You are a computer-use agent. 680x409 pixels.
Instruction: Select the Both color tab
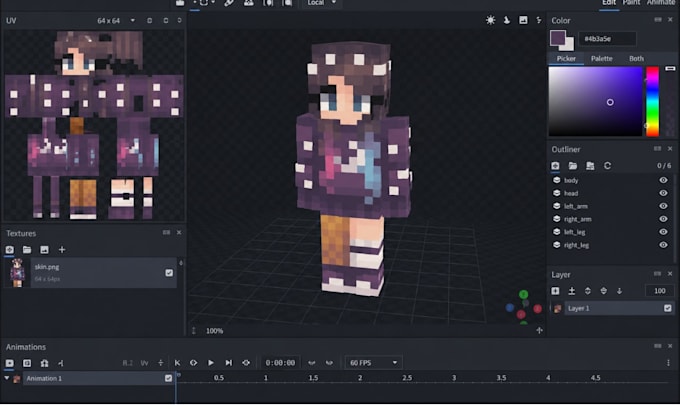click(x=636, y=59)
